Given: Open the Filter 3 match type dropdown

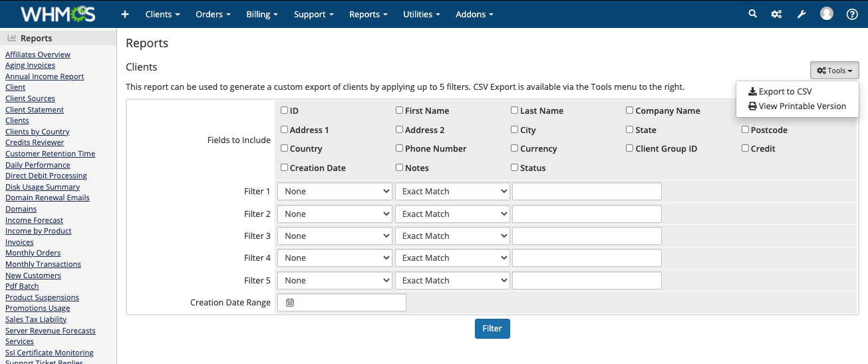Looking at the screenshot, I should point(452,236).
